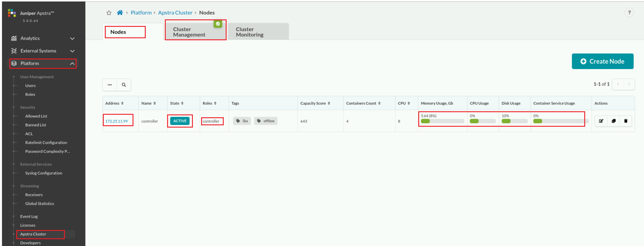The width and height of the screenshot is (644, 246).
Task: Open ACL under Security
Action: pos(29,134)
